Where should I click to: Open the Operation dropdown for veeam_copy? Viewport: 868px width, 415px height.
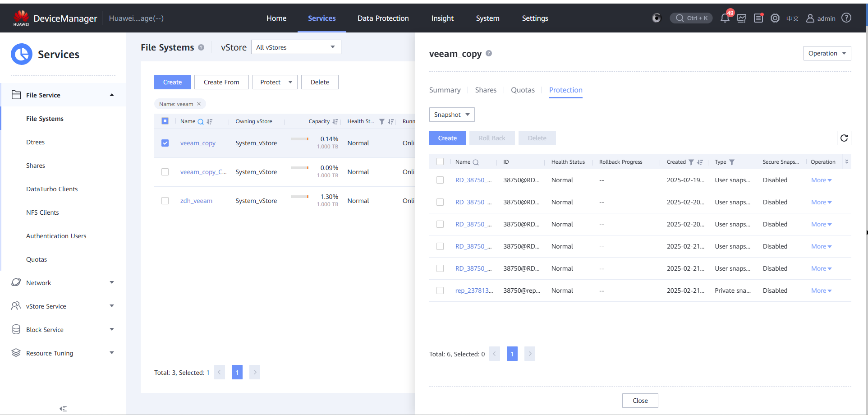coord(827,53)
